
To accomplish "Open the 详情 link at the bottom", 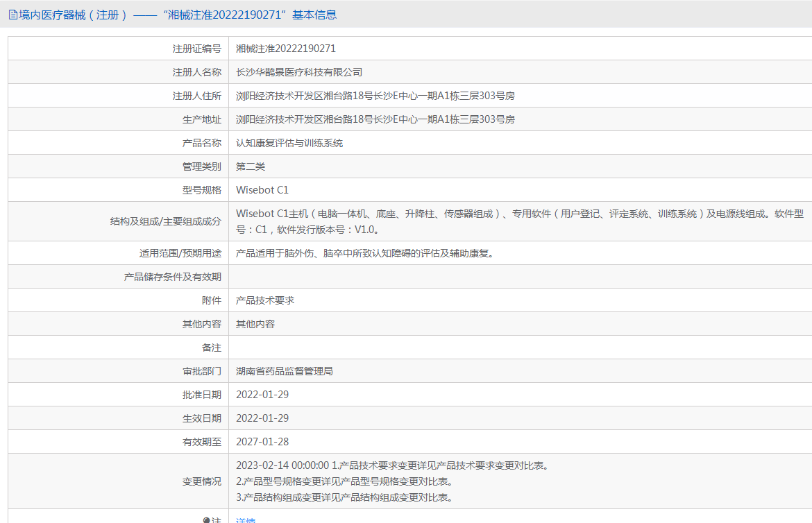I will pyautogui.click(x=246, y=520).
